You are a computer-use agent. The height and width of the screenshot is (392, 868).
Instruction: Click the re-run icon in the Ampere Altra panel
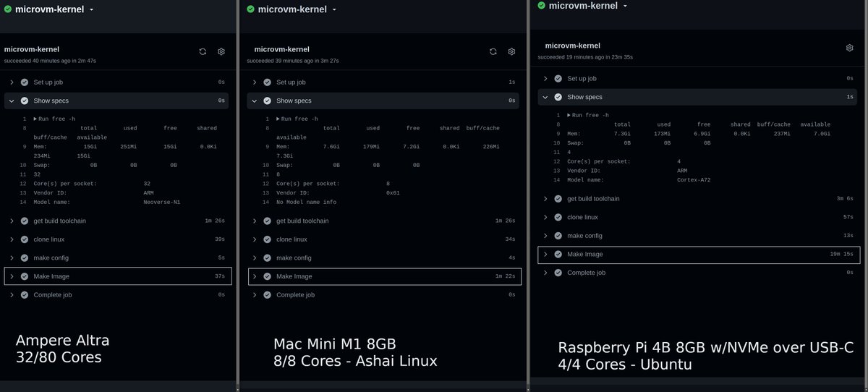203,51
